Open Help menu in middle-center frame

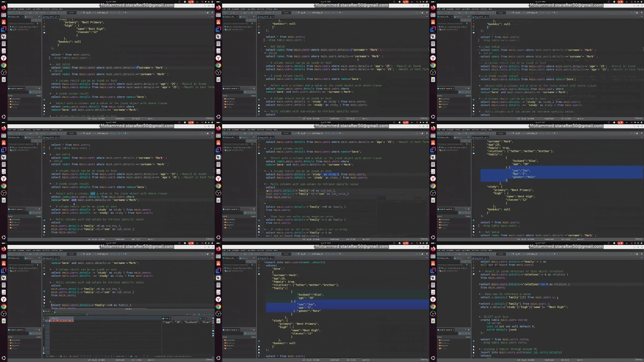click(x=275, y=130)
